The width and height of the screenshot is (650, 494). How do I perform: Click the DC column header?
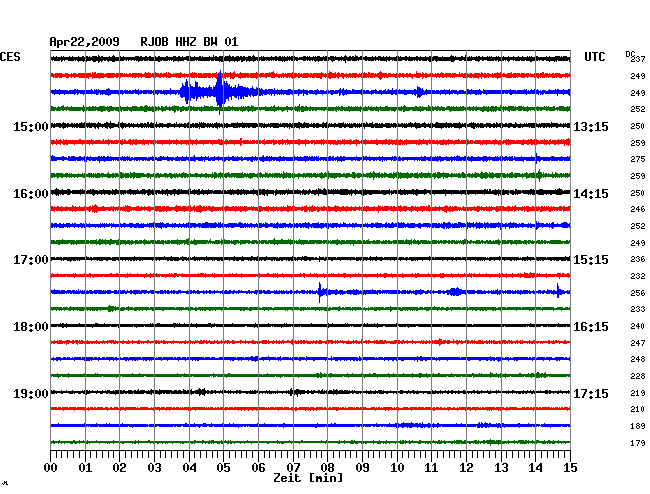pyautogui.click(x=630, y=54)
